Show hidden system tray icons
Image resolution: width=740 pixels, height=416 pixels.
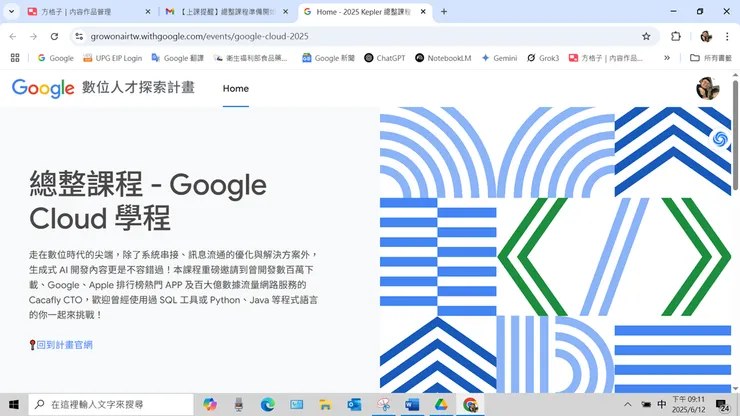coord(628,405)
